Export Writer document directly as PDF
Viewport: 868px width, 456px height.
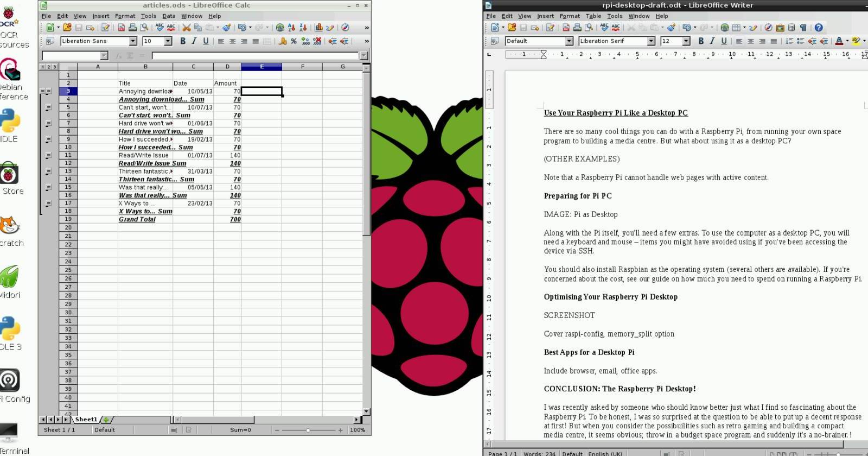point(566,27)
